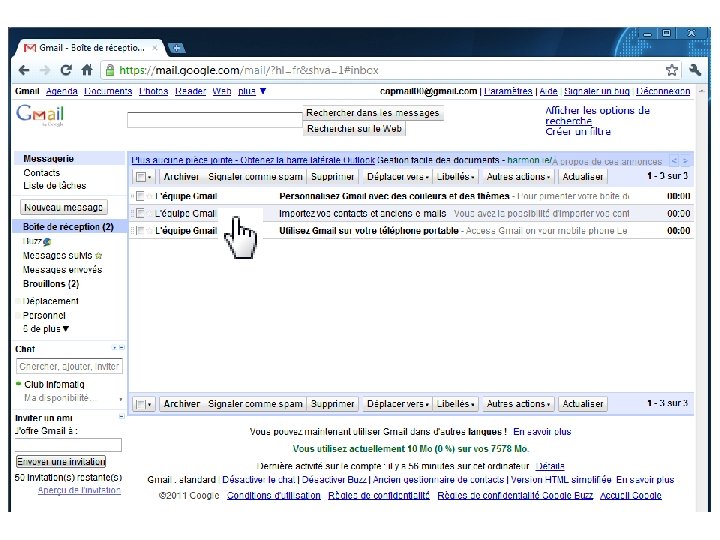Image resolution: width=720 pixels, height=540 pixels.
Task: Click top Signaler comme spam button
Action: (255, 177)
